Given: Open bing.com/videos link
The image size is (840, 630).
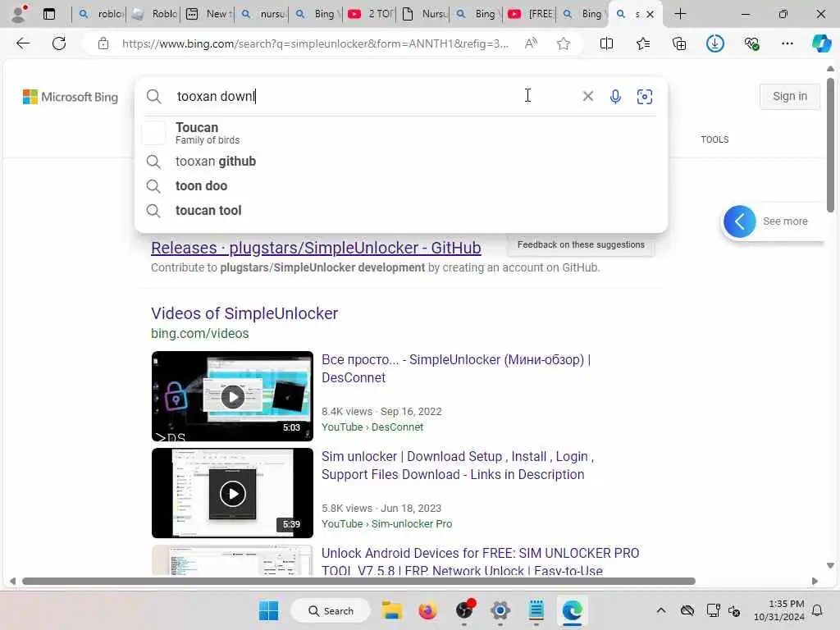Looking at the screenshot, I should coord(200,333).
